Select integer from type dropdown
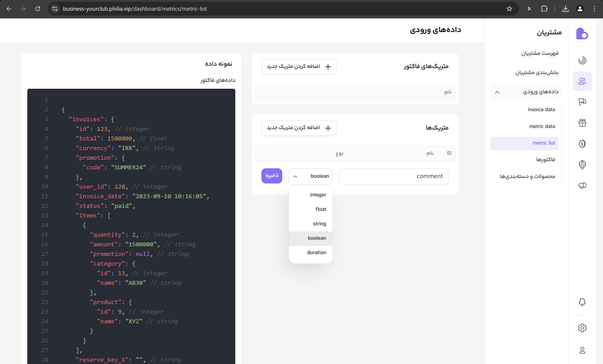 click(318, 195)
